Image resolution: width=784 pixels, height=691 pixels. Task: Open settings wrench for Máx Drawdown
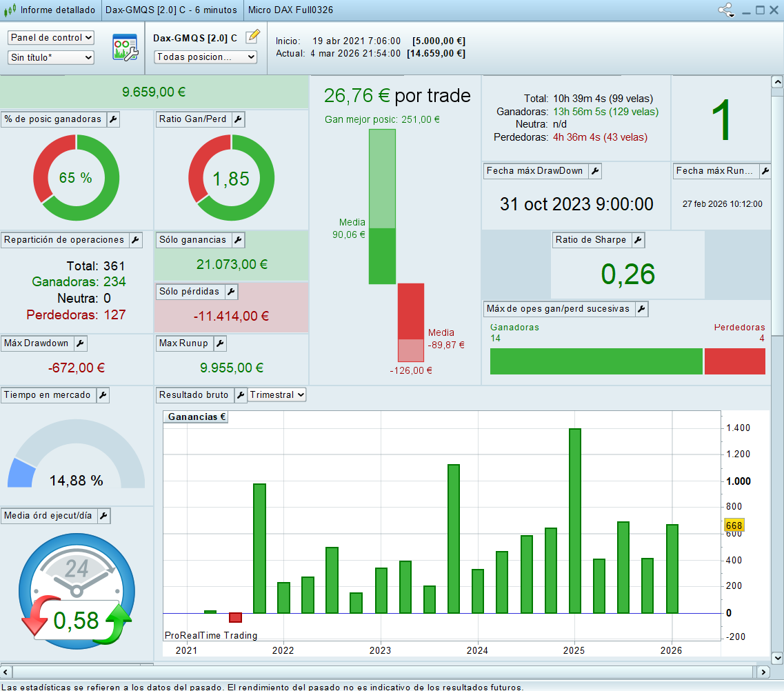[80, 343]
